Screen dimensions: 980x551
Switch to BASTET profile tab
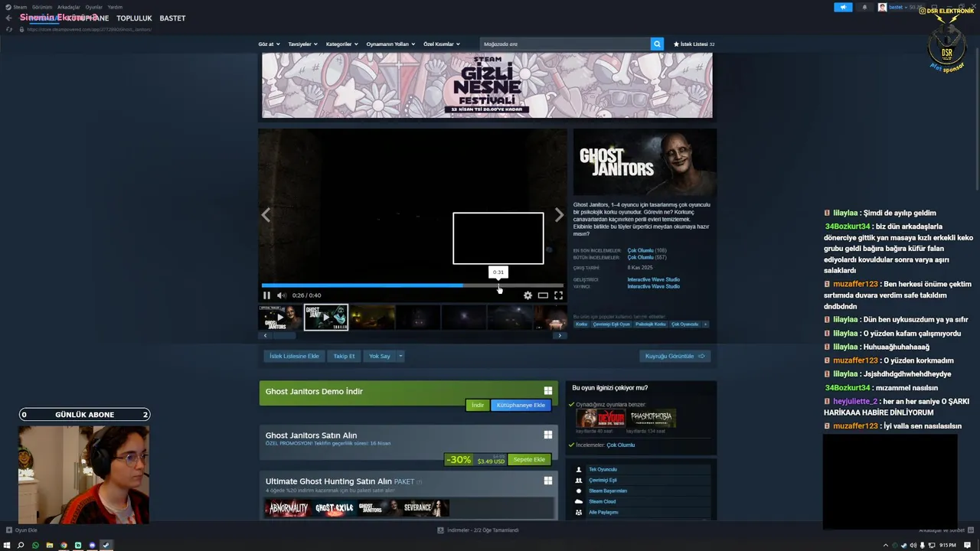point(172,18)
